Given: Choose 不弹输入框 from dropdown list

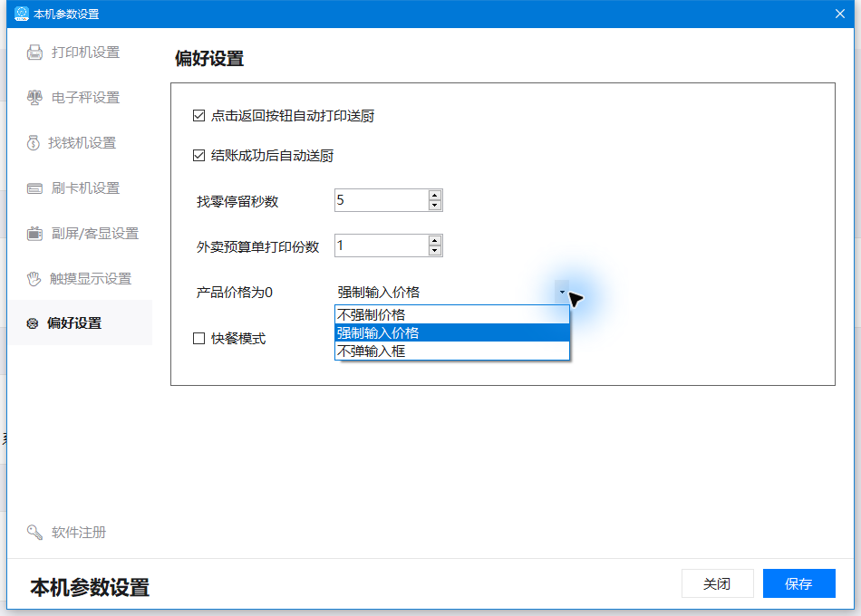Looking at the screenshot, I should tap(452, 351).
